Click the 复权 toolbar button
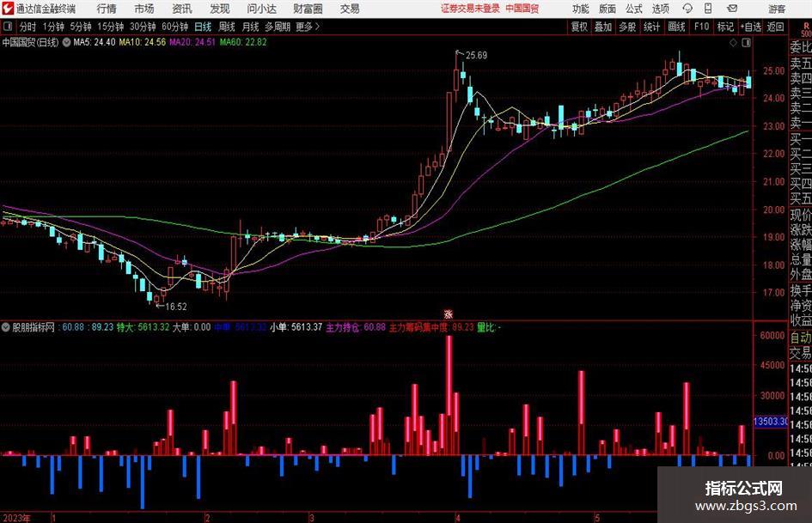 pyautogui.click(x=579, y=27)
